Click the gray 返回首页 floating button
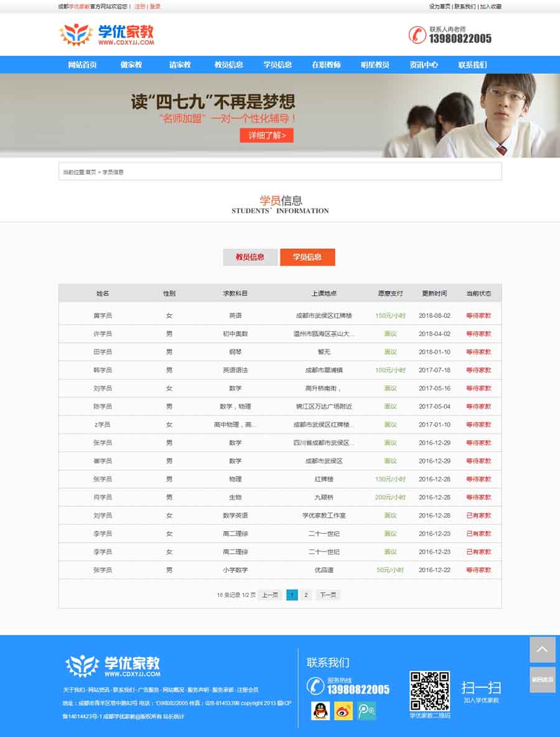Screen dimensions: 560x737 click(542, 680)
